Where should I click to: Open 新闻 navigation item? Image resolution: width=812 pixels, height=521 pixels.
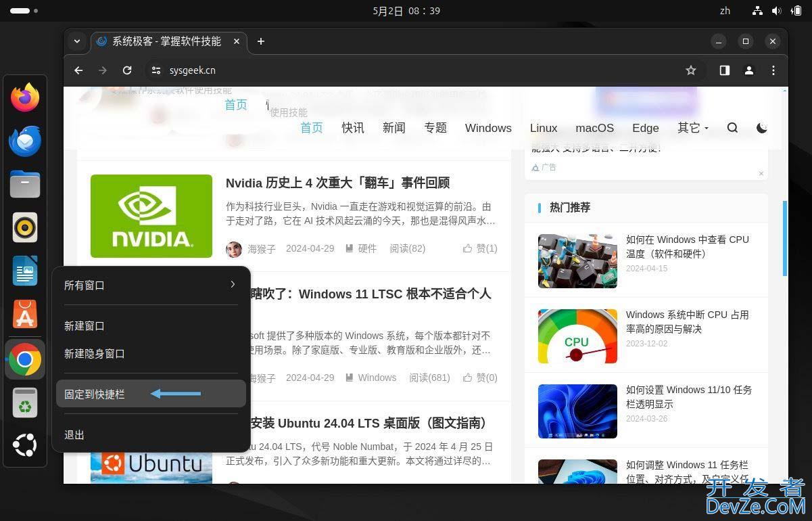(394, 128)
